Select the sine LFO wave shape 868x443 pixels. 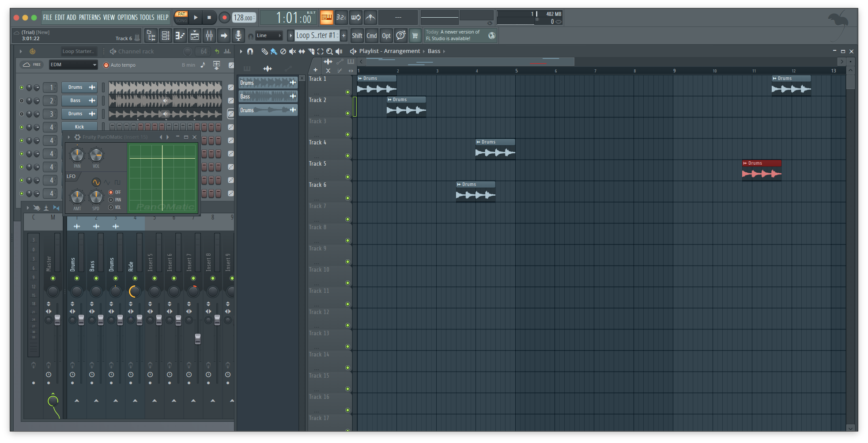[x=96, y=182]
